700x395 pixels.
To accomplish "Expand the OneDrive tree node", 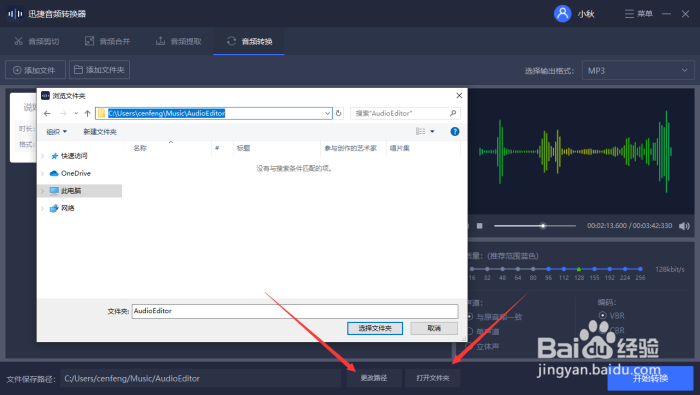I will point(42,173).
